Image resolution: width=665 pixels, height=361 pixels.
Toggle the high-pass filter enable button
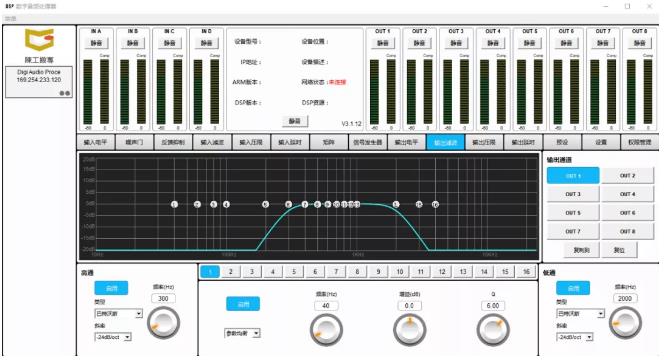pos(111,288)
